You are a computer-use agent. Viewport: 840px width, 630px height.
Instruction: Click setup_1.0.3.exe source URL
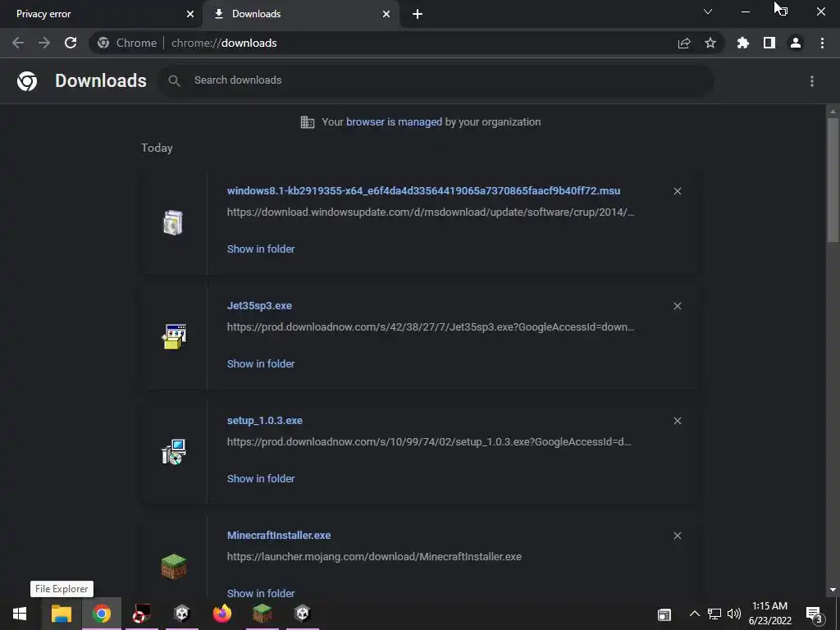click(x=429, y=442)
